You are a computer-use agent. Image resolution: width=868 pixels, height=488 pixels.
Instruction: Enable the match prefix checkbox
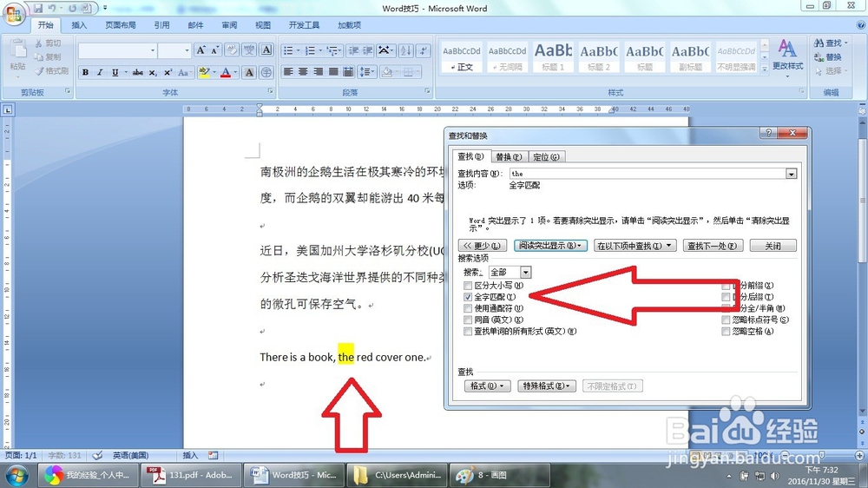(x=726, y=286)
